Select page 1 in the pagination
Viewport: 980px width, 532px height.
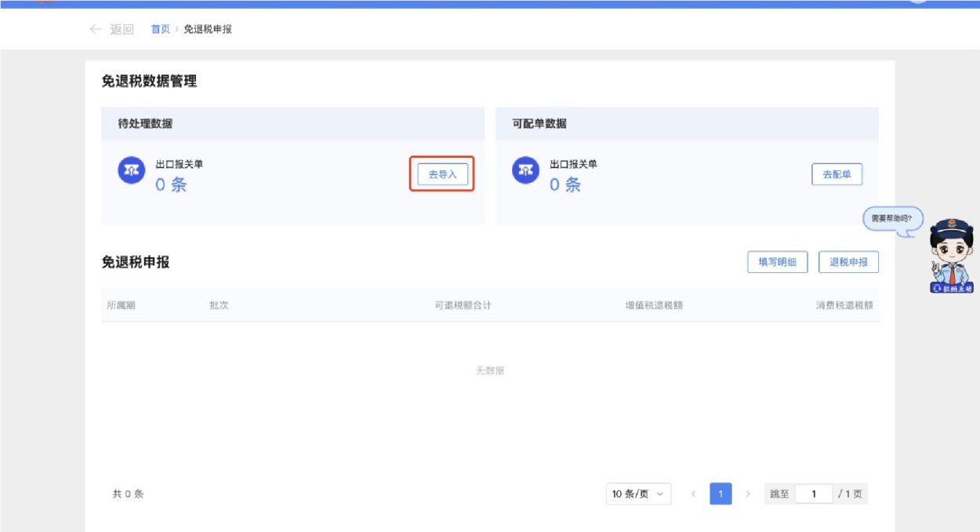point(720,494)
